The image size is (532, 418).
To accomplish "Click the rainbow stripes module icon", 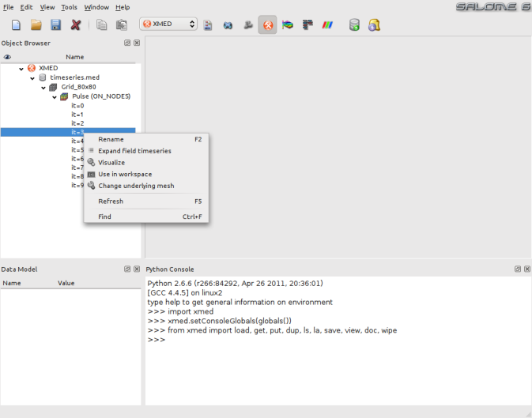I will 327,24.
